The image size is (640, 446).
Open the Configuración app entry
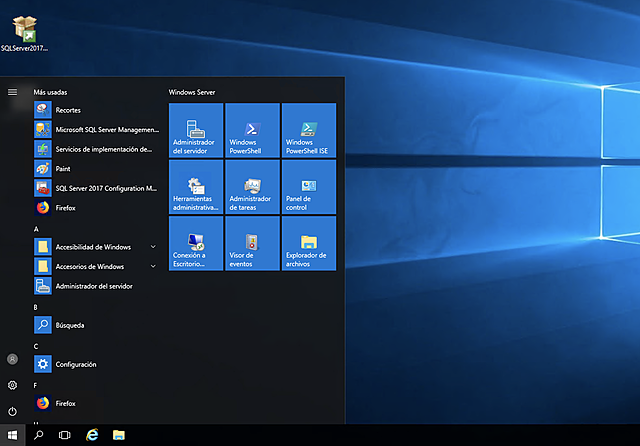(x=97, y=364)
